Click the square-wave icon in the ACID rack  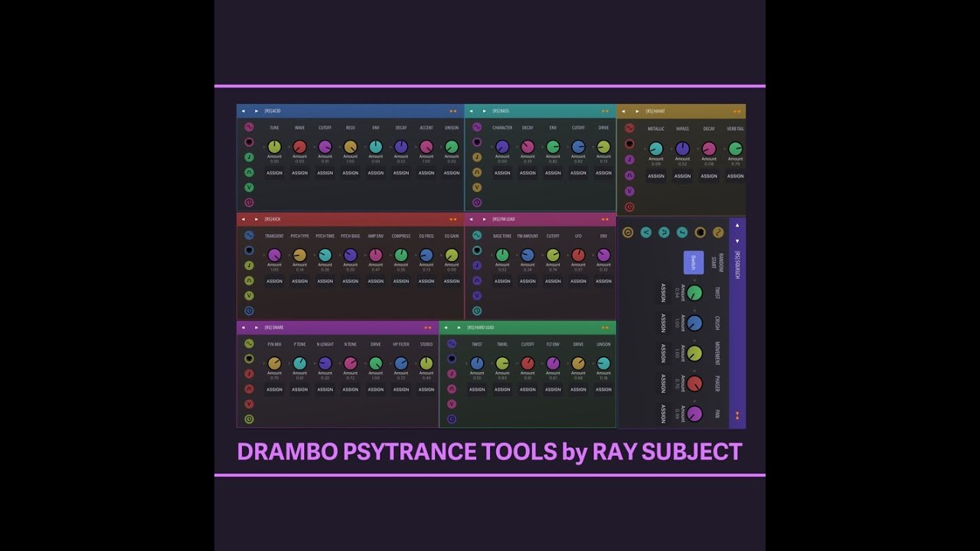coord(249,172)
